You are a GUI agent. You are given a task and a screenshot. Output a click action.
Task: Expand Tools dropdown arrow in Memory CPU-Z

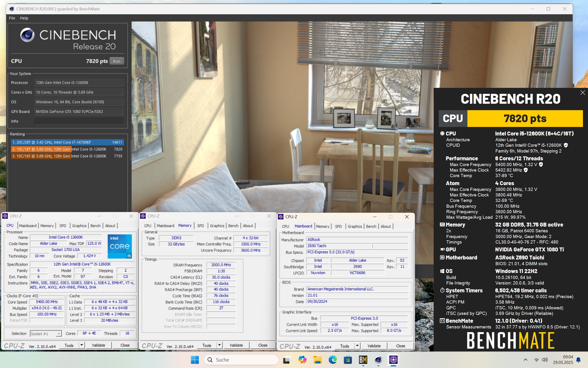(219, 345)
